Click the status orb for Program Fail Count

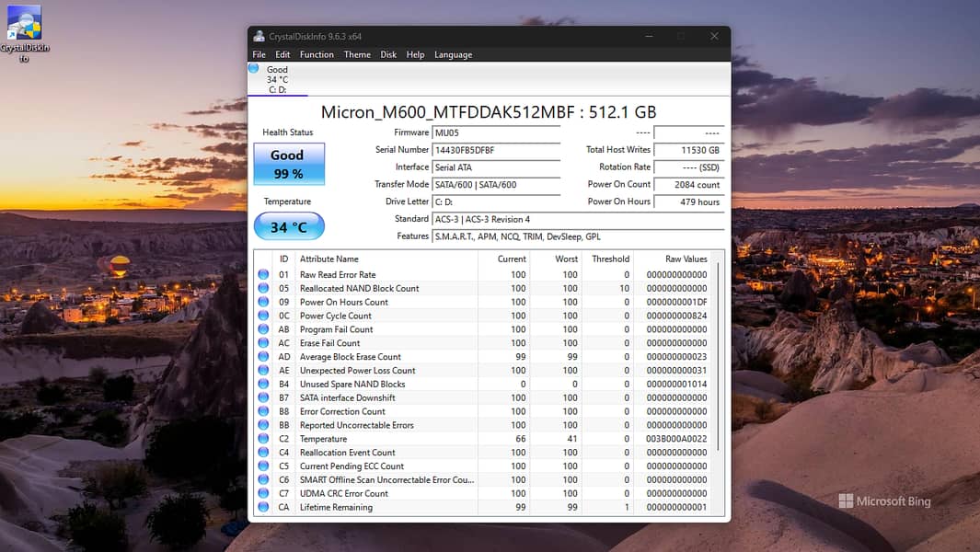click(x=263, y=329)
